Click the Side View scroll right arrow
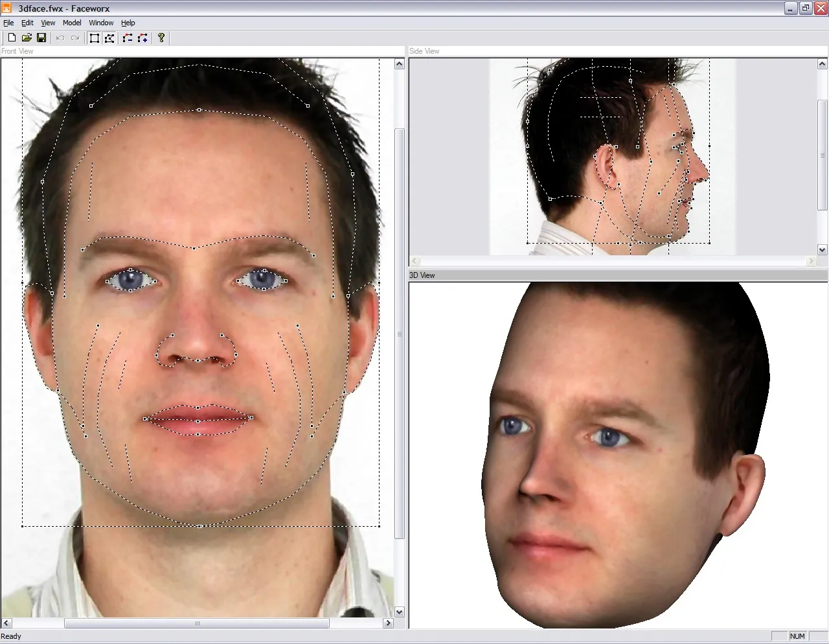Viewport: 829px width, 644px height. coord(811,261)
